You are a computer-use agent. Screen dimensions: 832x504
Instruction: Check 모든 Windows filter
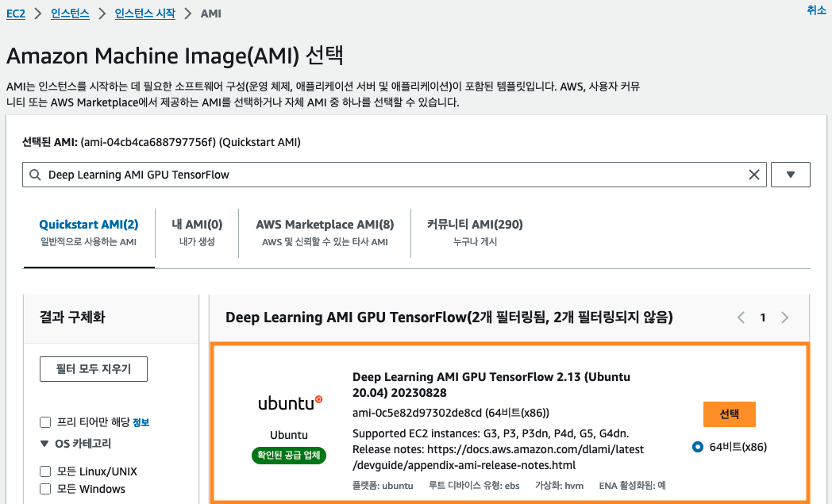tap(45, 489)
